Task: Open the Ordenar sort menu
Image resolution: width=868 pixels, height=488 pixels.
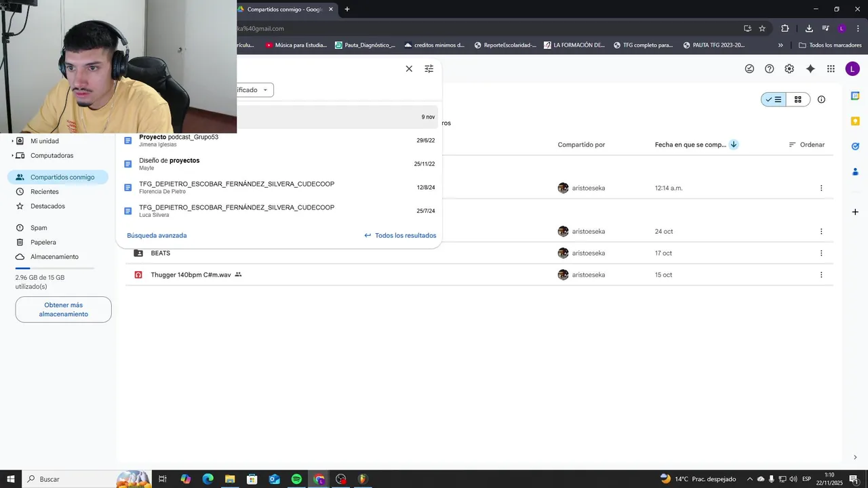Action: click(807, 144)
